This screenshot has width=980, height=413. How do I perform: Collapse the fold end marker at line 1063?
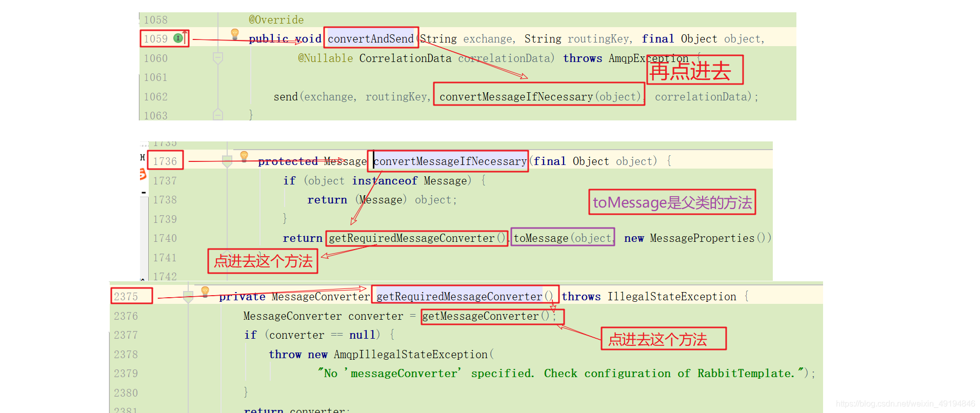(x=218, y=114)
